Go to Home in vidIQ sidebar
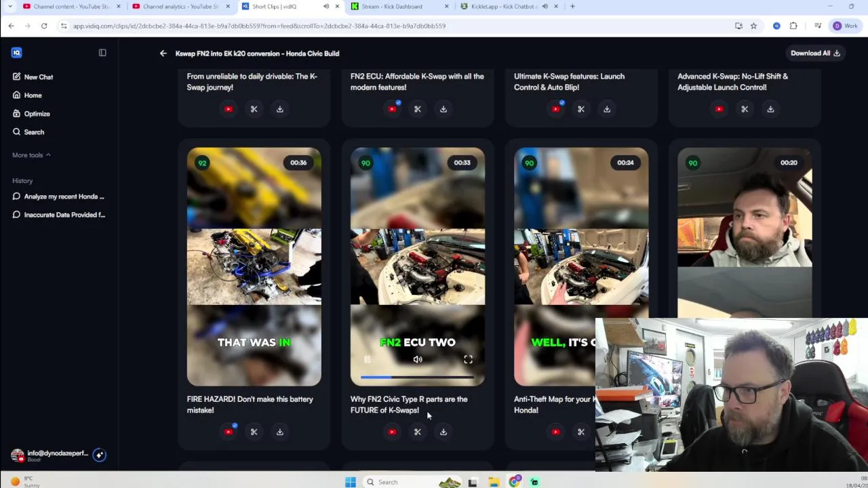Screen dimensions: 868x488 pyautogui.click(x=27, y=96)
